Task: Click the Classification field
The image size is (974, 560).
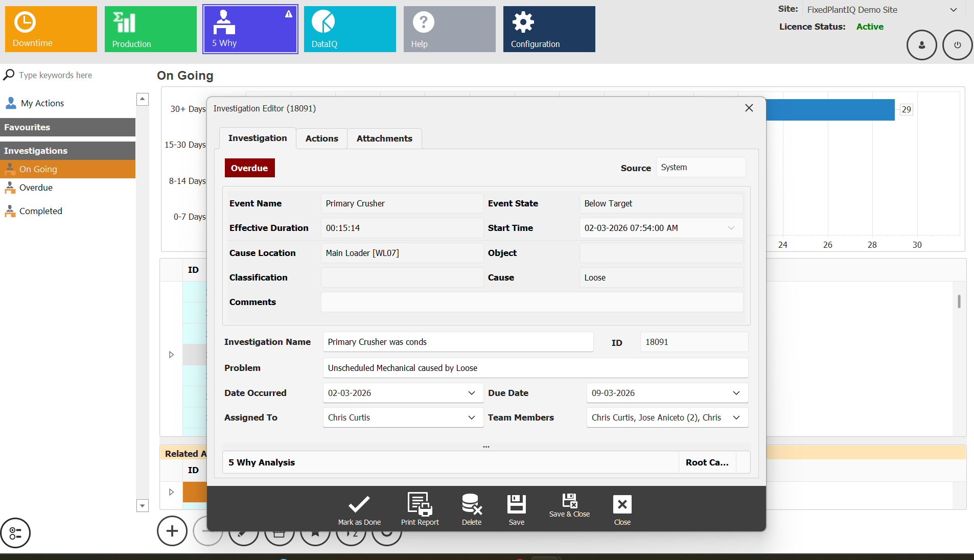Action: pyautogui.click(x=402, y=277)
